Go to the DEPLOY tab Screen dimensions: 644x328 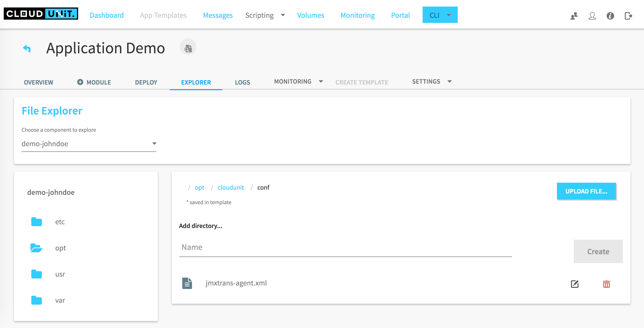click(x=146, y=82)
